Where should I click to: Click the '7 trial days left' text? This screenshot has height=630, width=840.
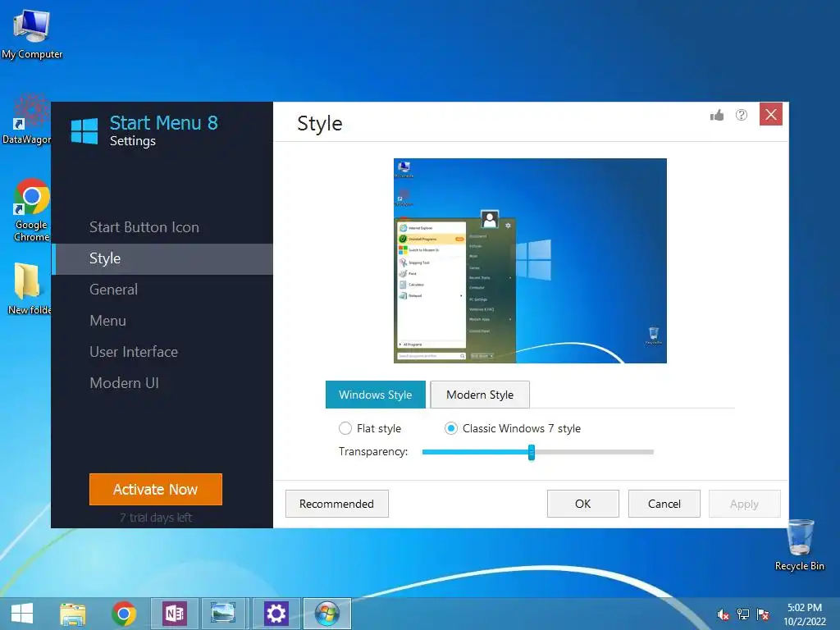(155, 518)
